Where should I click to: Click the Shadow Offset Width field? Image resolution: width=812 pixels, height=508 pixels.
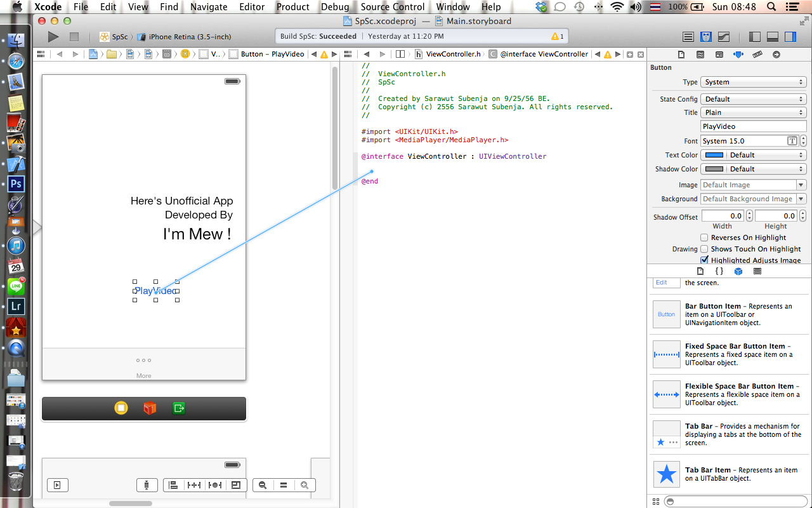click(723, 216)
